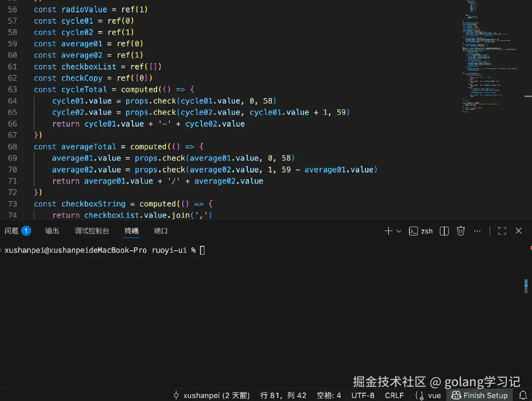This screenshot has height=401, width=532.
Task: Select the 终端 tab
Action: click(132, 231)
